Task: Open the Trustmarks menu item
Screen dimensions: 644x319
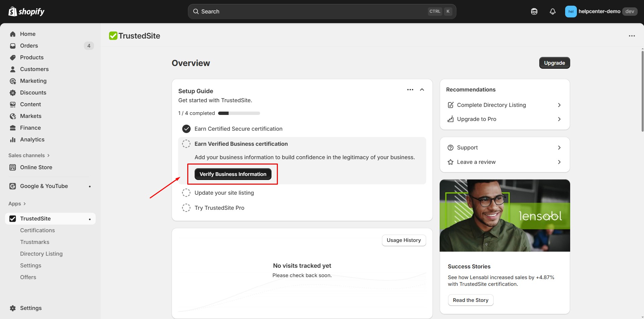Action: point(35,242)
